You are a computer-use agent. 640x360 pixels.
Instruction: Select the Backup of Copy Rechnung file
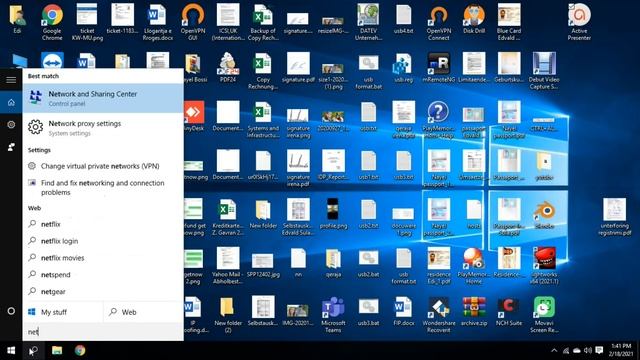[x=262, y=22]
